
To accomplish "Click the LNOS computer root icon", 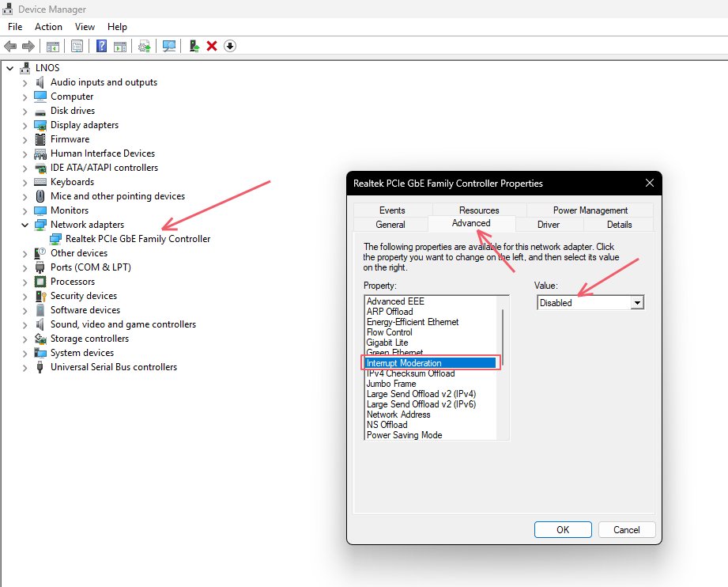I will [x=25, y=68].
